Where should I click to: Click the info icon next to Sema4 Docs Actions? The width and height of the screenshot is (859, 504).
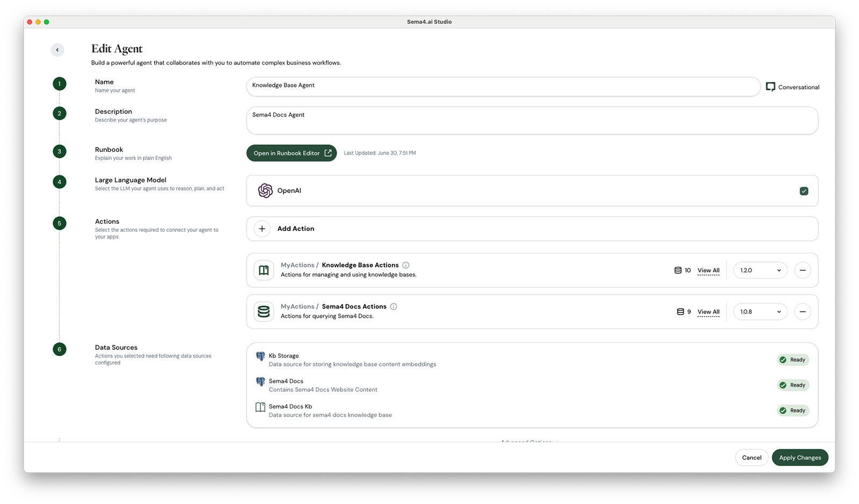(x=394, y=306)
